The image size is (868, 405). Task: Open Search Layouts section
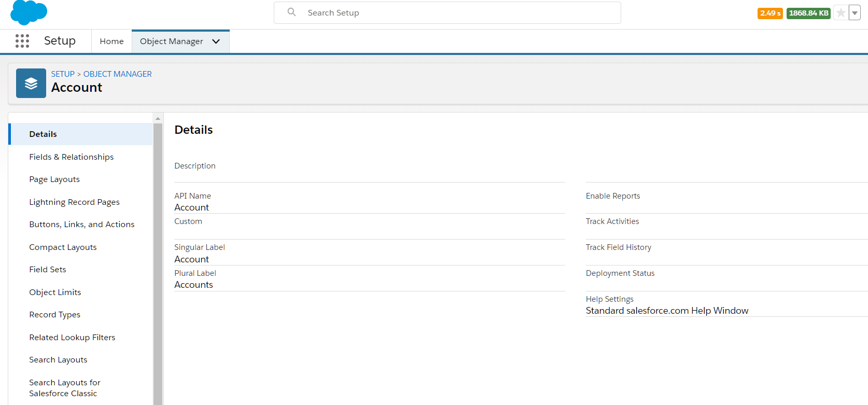[58, 360]
